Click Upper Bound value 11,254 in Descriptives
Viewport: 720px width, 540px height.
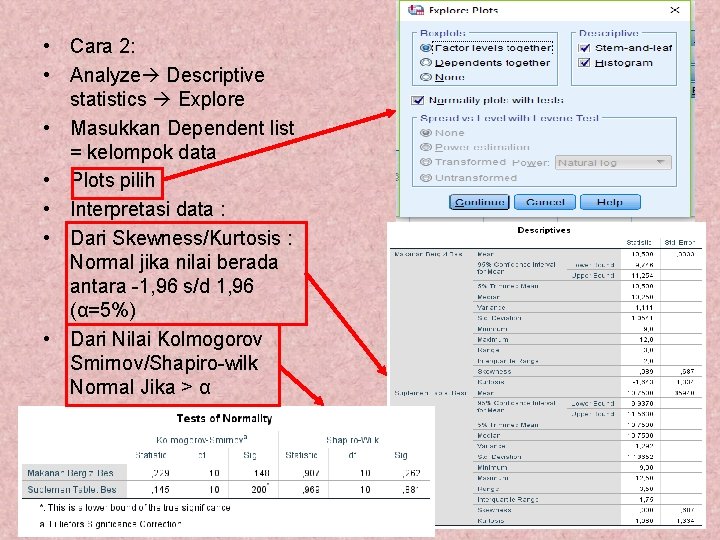[642, 276]
